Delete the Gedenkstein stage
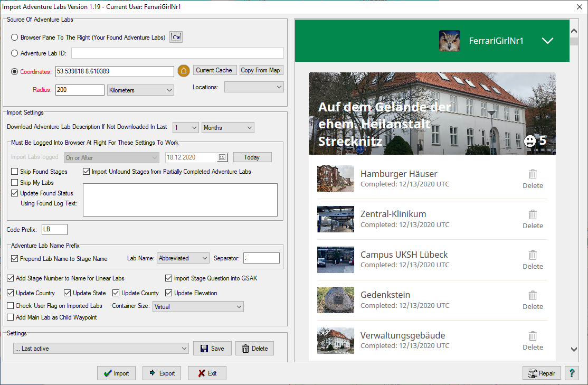 click(x=533, y=300)
